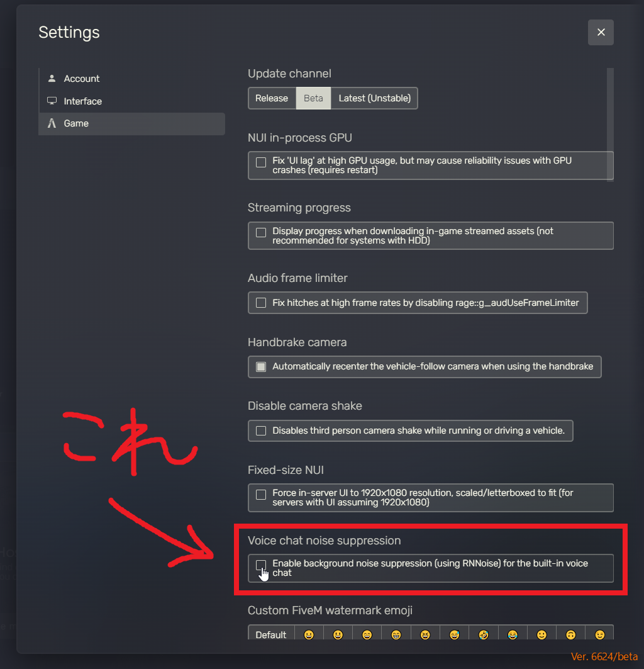Tick the Disable camera shake checkbox
Viewport: 644px width, 669px height.
pyautogui.click(x=261, y=431)
